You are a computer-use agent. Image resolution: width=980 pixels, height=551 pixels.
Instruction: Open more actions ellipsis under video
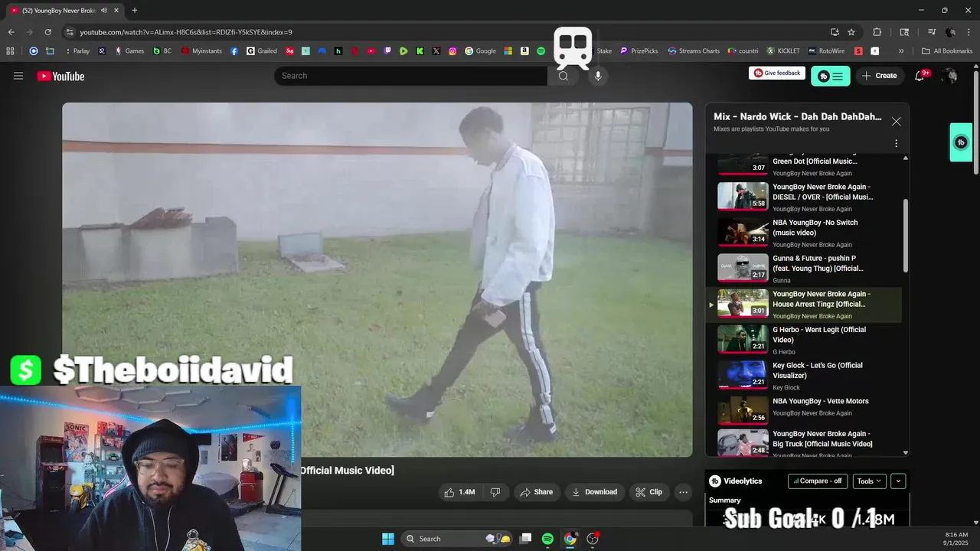point(683,492)
